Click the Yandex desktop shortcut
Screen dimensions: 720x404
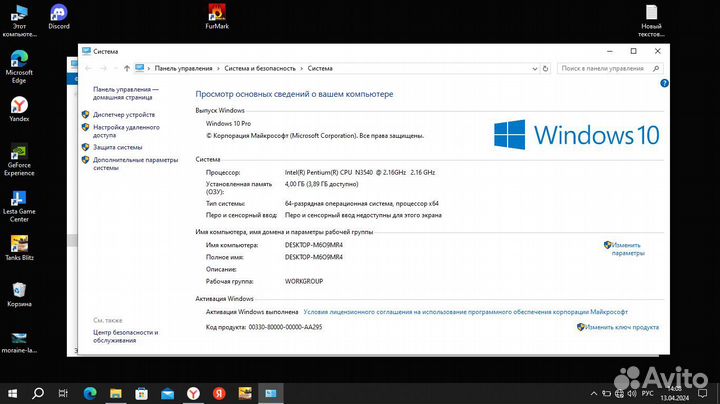pos(19,105)
